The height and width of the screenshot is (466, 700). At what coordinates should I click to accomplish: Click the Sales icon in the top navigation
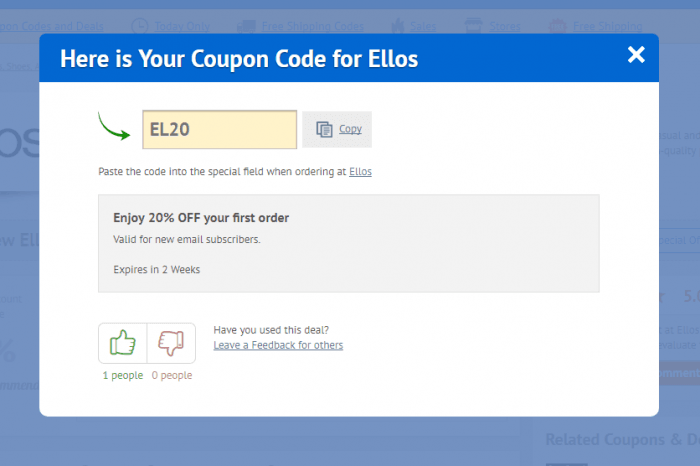click(x=398, y=26)
